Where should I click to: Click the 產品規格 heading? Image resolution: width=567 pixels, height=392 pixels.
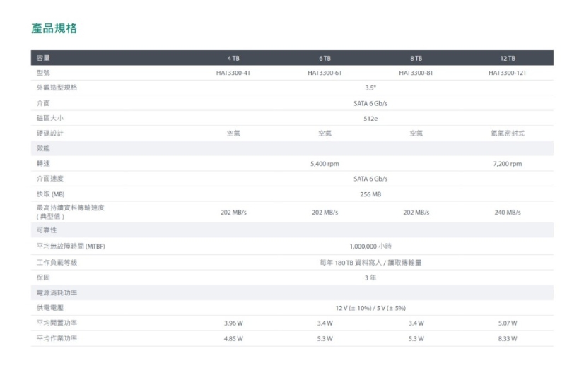pyautogui.click(x=54, y=28)
